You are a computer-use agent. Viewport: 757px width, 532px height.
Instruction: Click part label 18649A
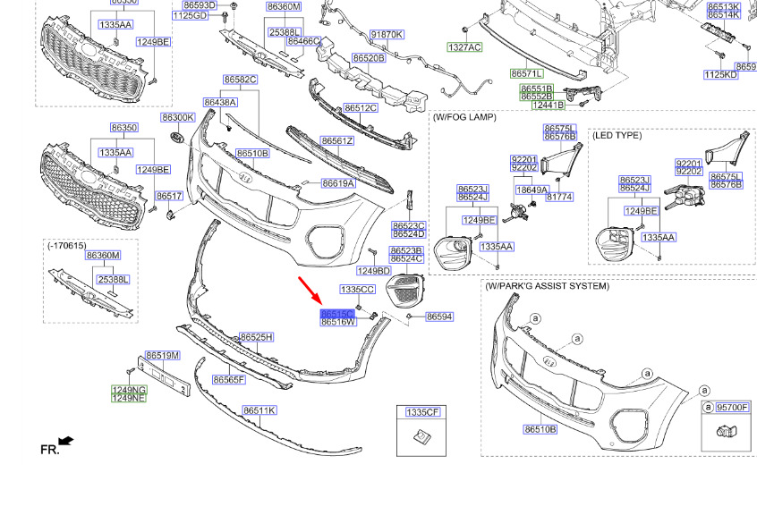(531, 190)
